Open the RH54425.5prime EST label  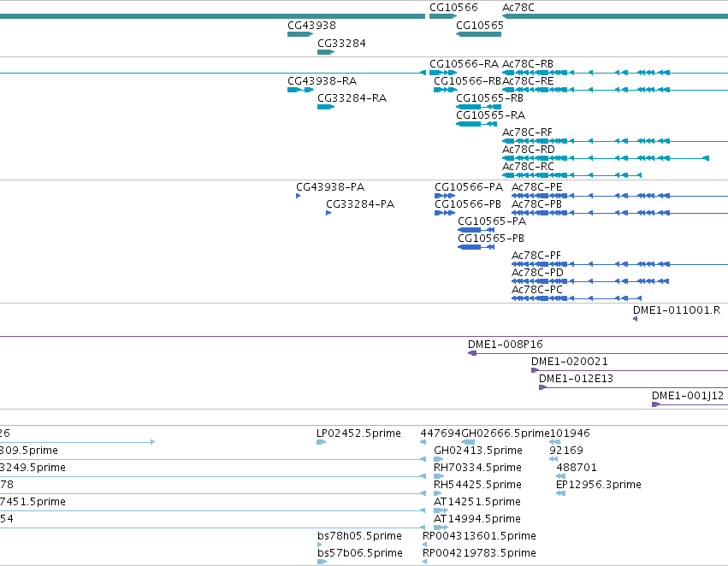[x=477, y=485]
